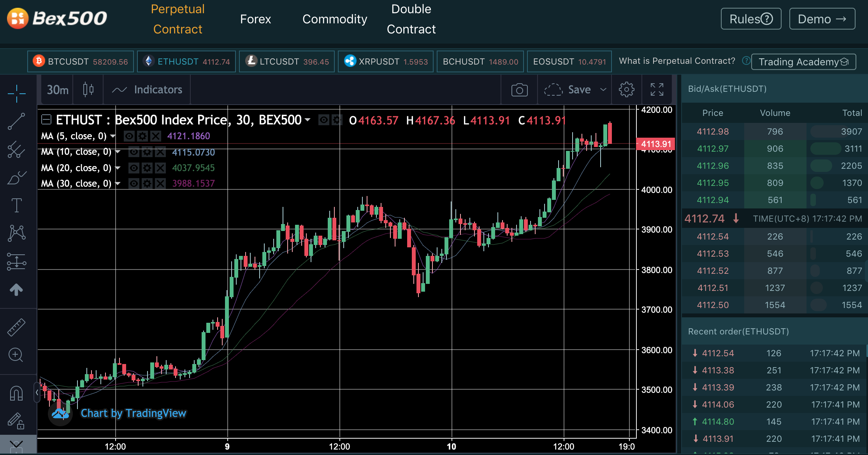Viewport: 868px width, 455px height.
Task: Collapse the drawing toolbar side handle
Action: coord(37,392)
